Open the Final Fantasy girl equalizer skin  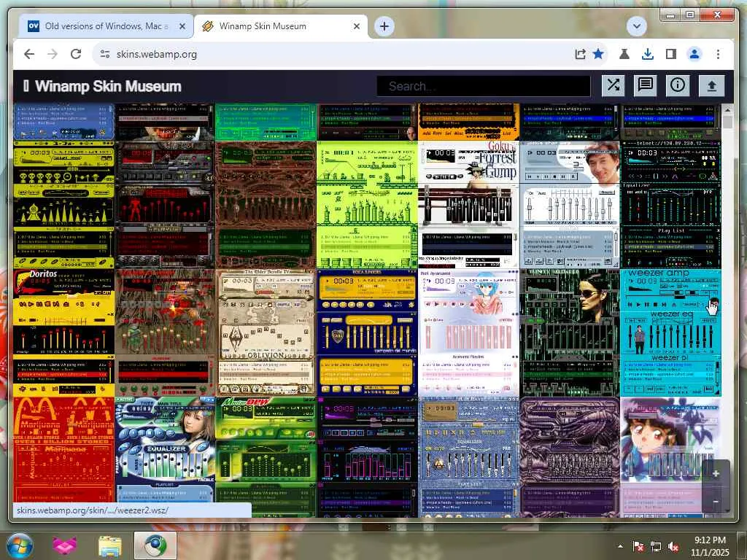(165, 450)
